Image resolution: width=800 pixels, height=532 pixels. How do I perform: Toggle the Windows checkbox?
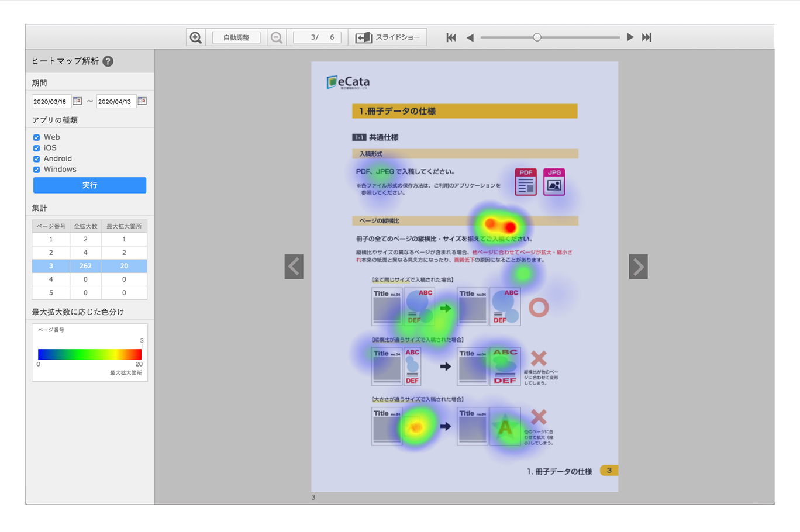[x=37, y=170]
